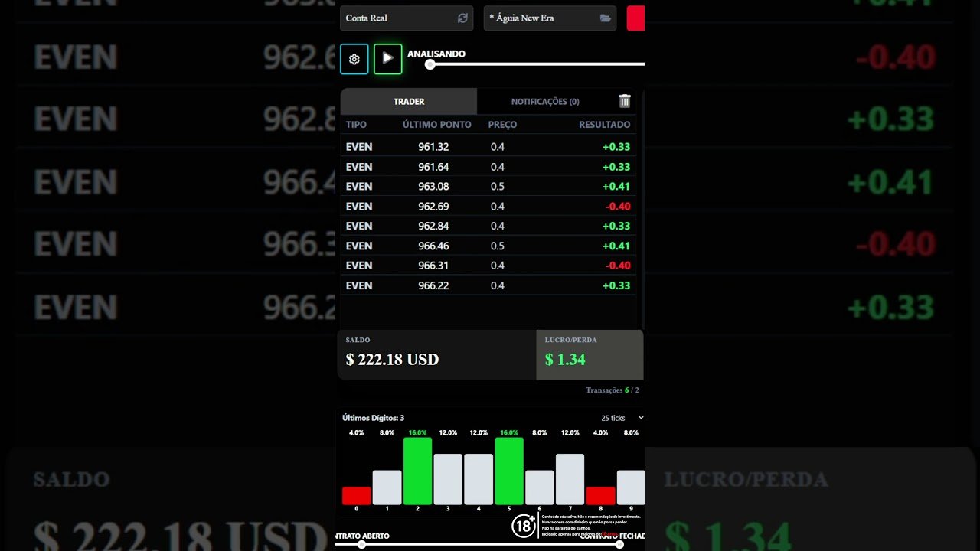Click the Últimos Dígitos: 3 label
The height and width of the screenshot is (551, 980).
(x=373, y=418)
